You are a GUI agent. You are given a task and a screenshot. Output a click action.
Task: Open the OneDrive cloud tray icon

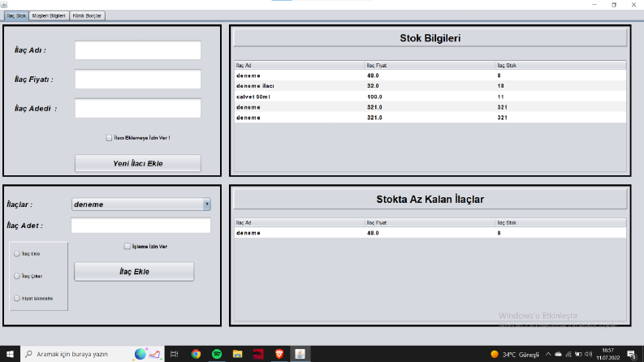pyautogui.click(x=558, y=354)
